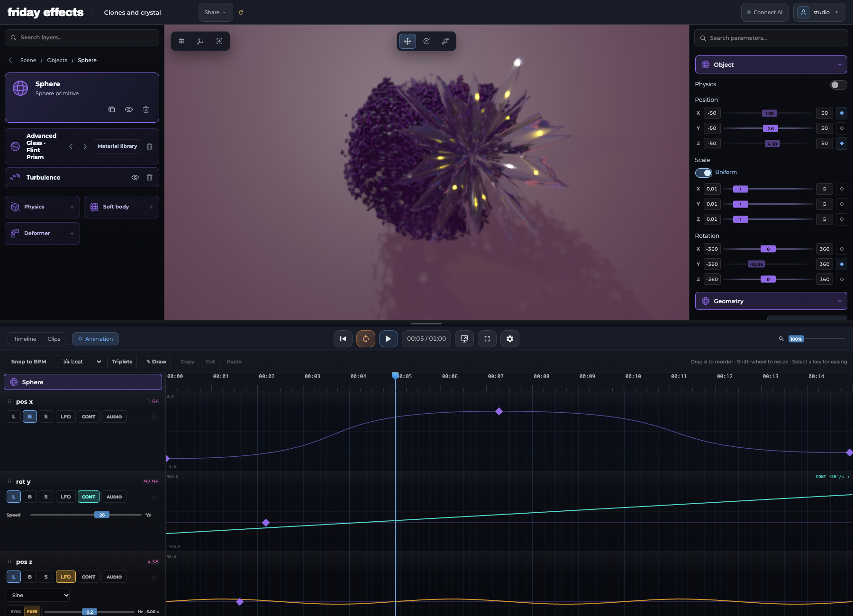Image resolution: width=853 pixels, height=616 pixels.
Task: Toggle Turbulence visibility
Action: (x=135, y=177)
